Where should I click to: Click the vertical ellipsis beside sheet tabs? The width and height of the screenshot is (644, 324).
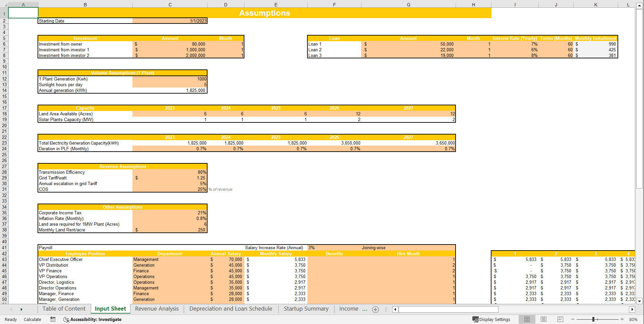point(386,309)
